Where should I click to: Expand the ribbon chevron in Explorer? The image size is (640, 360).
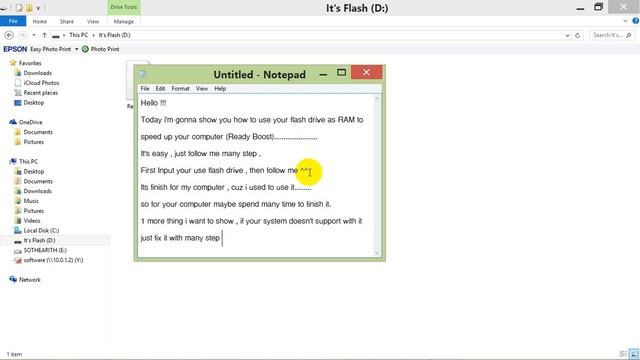pos(625,21)
